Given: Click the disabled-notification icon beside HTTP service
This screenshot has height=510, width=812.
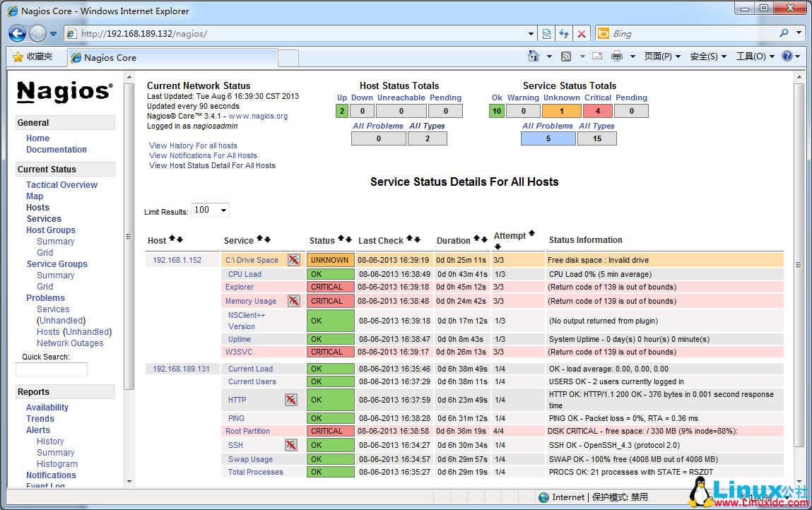Looking at the screenshot, I should (x=291, y=401).
